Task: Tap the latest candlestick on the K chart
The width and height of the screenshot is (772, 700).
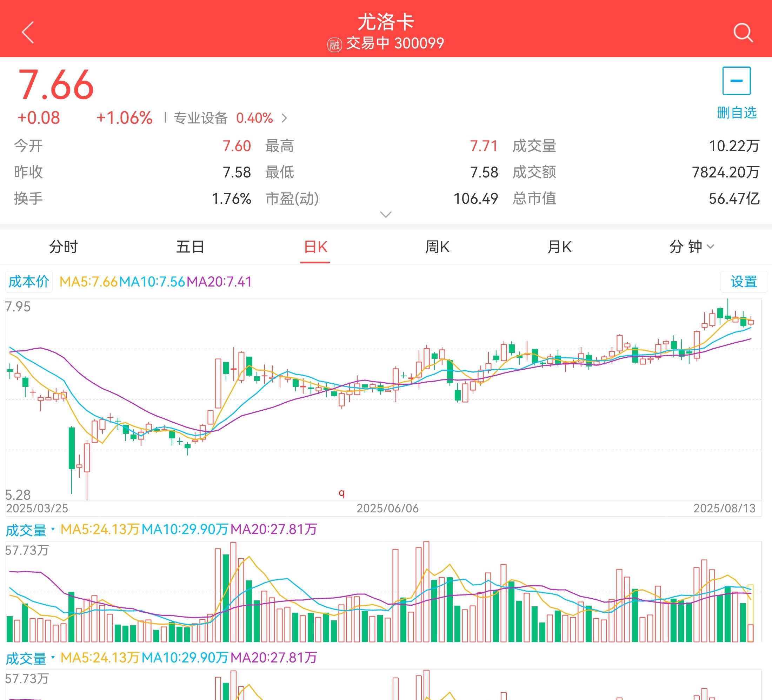Action: point(751,322)
